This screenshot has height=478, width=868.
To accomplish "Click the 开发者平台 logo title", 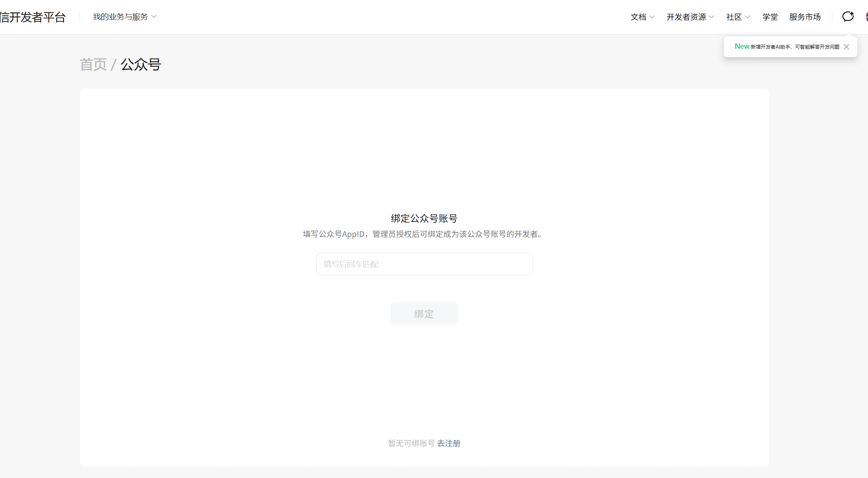I will pyautogui.click(x=33, y=17).
